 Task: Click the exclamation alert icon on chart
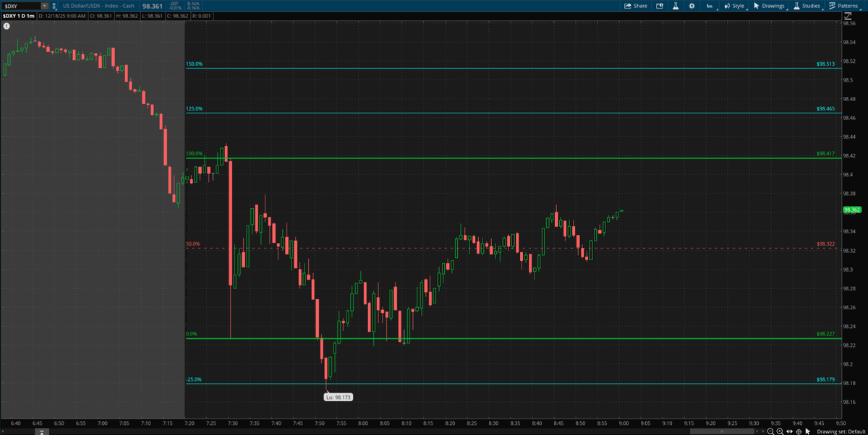(x=6, y=25)
